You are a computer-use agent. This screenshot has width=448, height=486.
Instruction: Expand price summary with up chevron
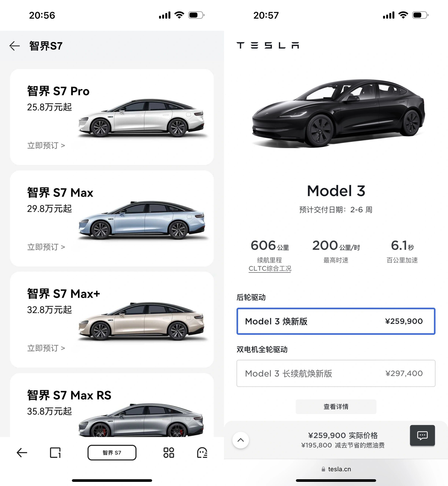point(241,440)
